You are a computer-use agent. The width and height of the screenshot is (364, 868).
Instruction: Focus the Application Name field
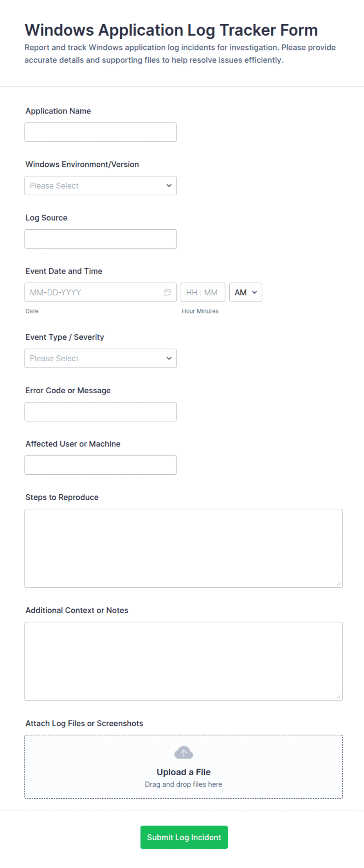pyautogui.click(x=101, y=132)
